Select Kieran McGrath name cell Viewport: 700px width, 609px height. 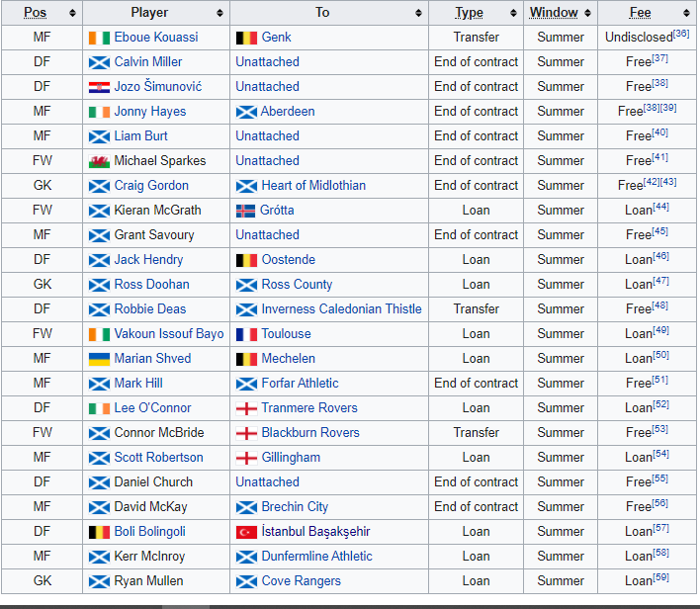click(x=156, y=211)
